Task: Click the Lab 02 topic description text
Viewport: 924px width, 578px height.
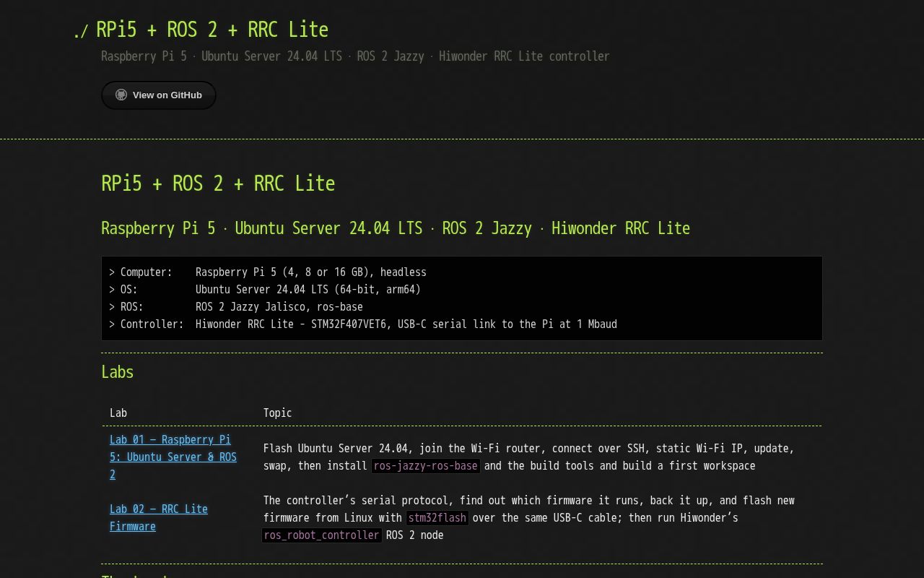Action: point(529,518)
